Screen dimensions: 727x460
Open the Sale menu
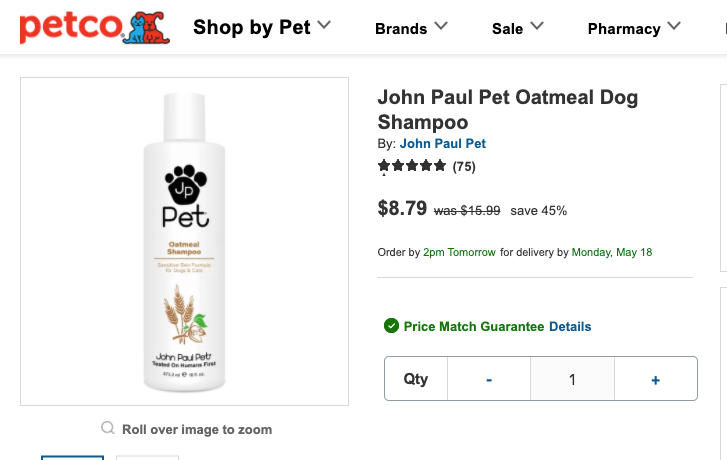point(507,28)
